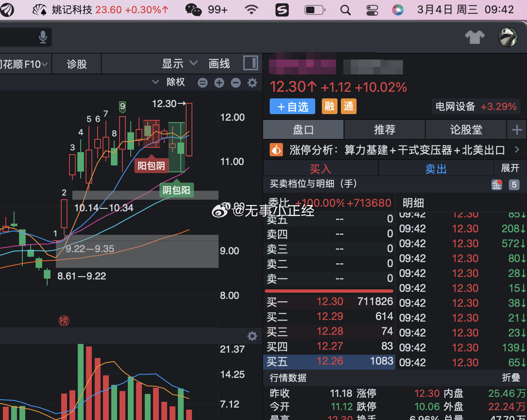Select the 买一 bid row
Screen dimensions: 527x420
click(x=329, y=302)
